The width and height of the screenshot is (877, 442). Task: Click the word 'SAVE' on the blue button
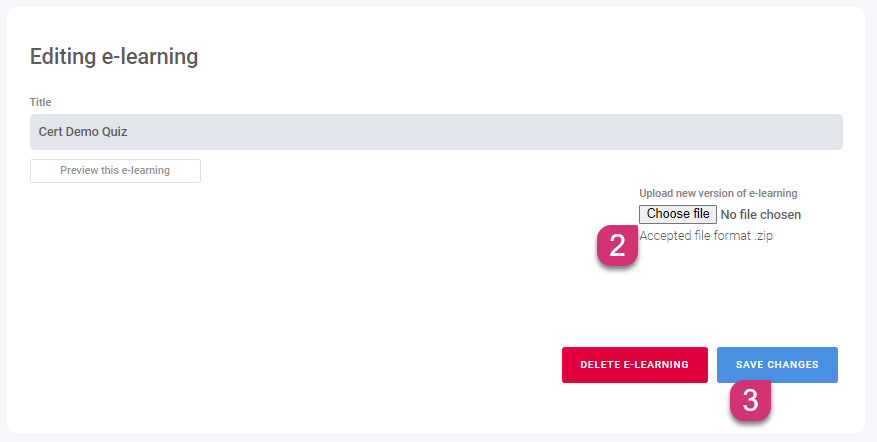pyautogui.click(x=750, y=365)
